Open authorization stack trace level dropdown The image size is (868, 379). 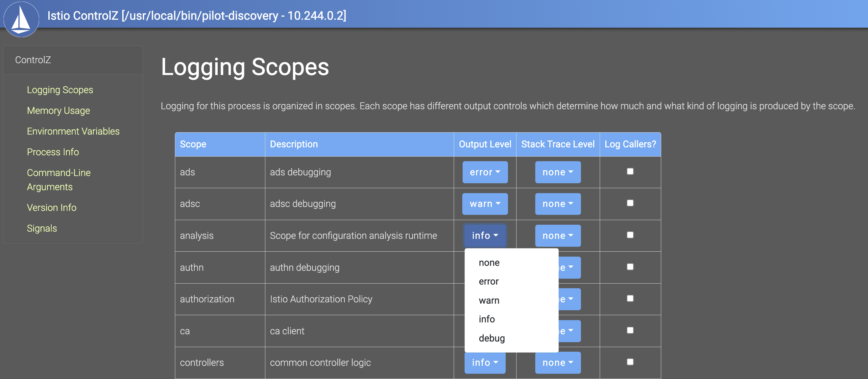tap(569, 299)
